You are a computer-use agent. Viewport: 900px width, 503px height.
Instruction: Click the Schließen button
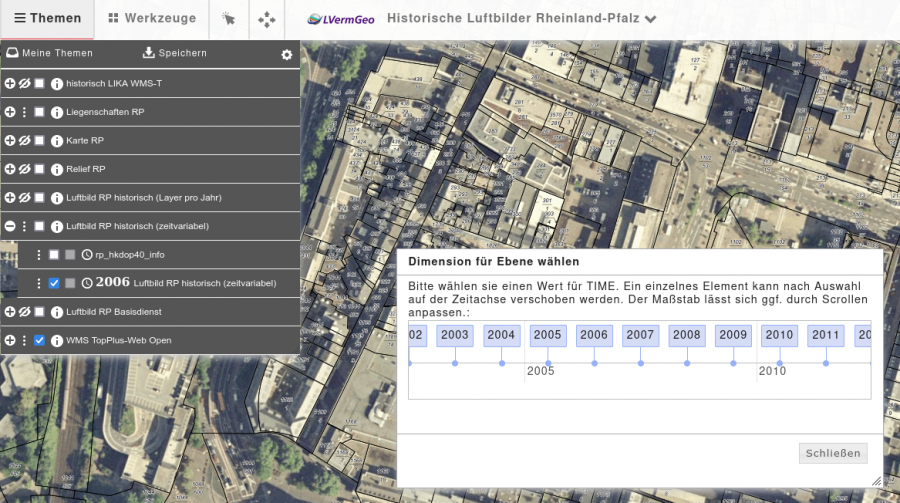click(833, 453)
